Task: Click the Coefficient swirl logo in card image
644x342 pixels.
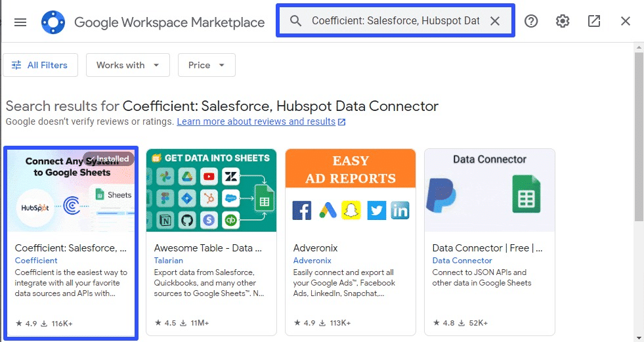Action: click(x=72, y=205)
